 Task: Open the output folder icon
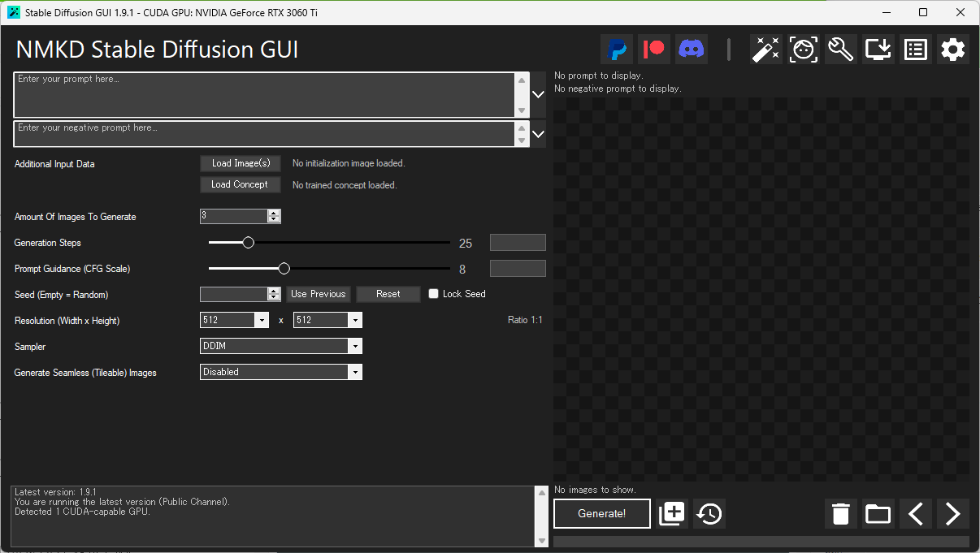pos(878,513)
